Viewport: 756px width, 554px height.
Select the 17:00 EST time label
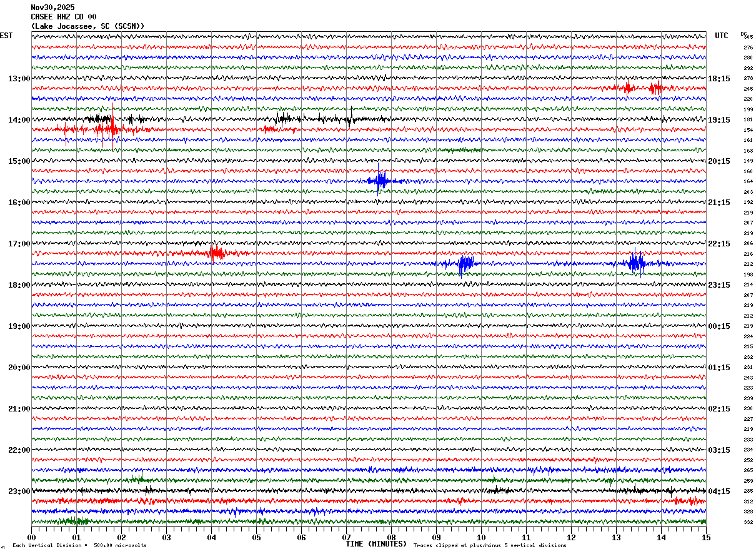(x=19, y=244)
